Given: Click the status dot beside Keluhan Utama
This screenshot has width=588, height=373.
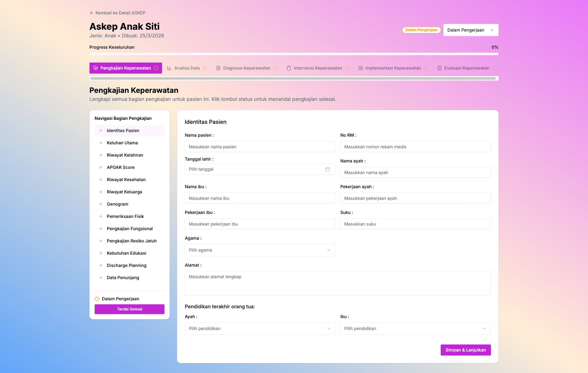Looking at the screenshot, I should [x=101, y=143].
